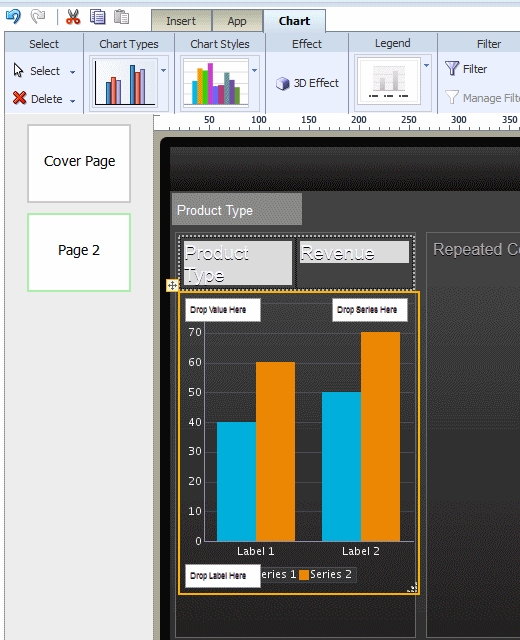Click the grey Product Type title box
Screen dimensions: 520x640
237,209
